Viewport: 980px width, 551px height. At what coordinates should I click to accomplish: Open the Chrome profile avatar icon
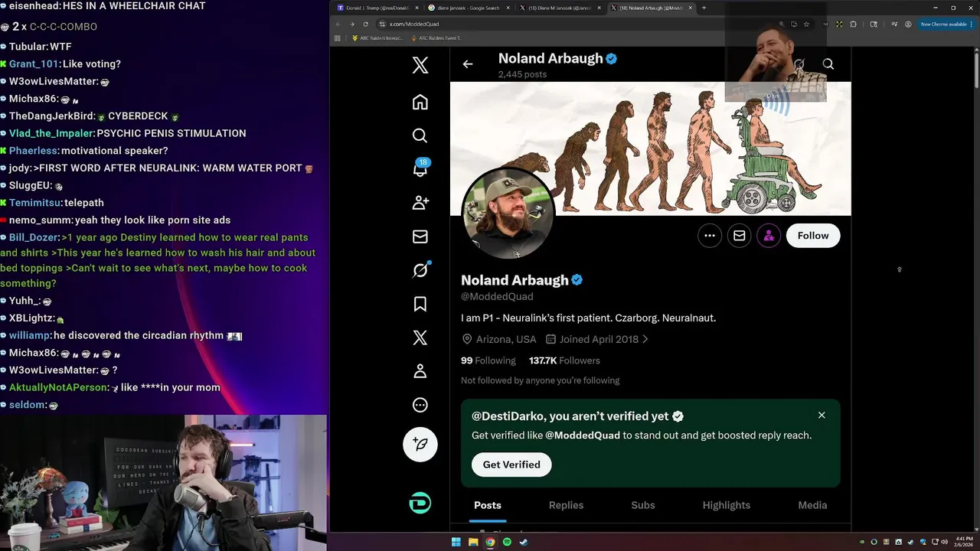click(908, 24)
